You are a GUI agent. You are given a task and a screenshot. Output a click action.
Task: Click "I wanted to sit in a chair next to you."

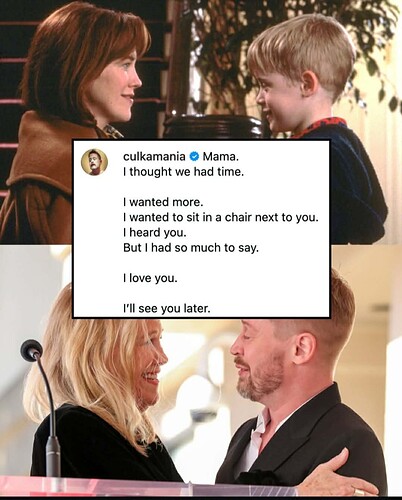click(221, 217)
